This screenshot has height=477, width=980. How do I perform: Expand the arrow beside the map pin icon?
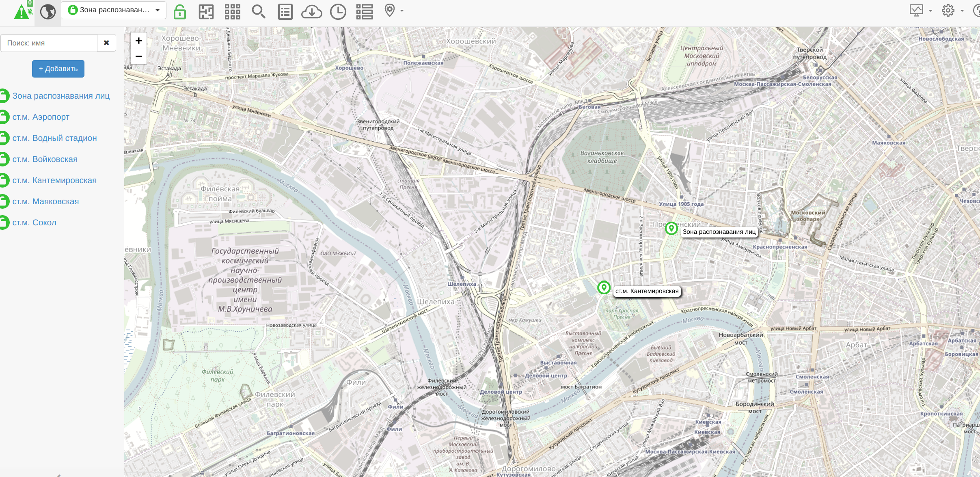pos(402,11)
